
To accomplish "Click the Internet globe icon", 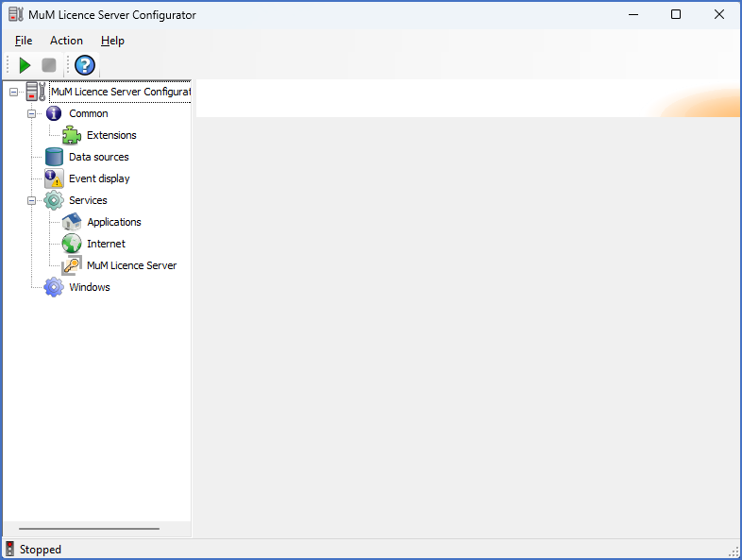I will point(72,244).
